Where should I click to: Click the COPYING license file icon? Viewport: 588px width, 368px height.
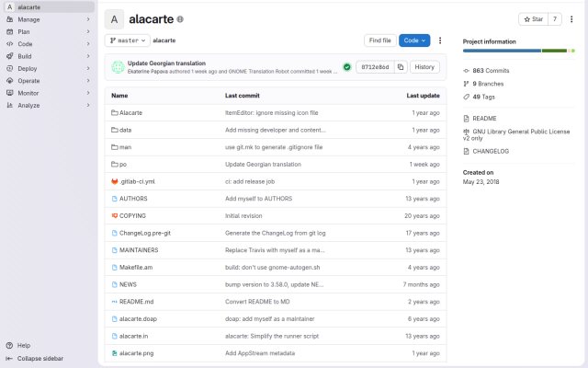pyautogui.click(x=114, y=216)
